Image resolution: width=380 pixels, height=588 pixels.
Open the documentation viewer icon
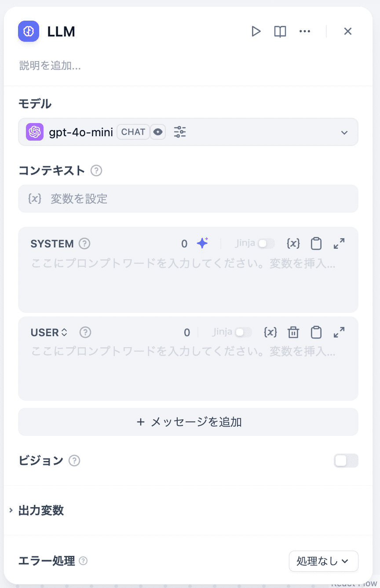point(280,31)
